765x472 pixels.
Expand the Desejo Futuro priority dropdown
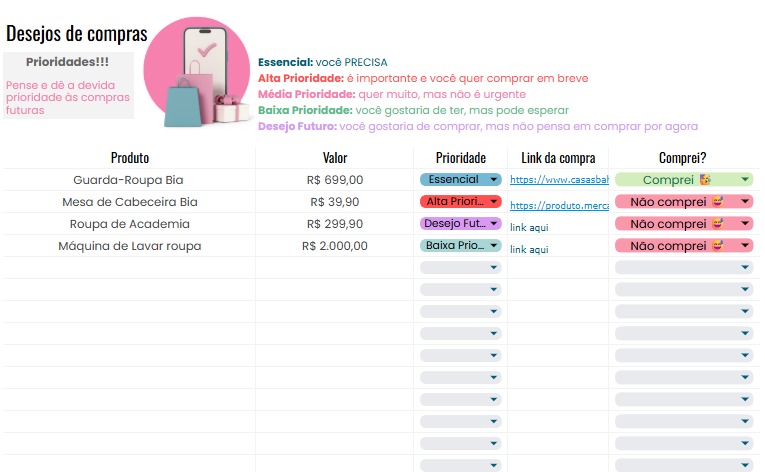(460, 224)
